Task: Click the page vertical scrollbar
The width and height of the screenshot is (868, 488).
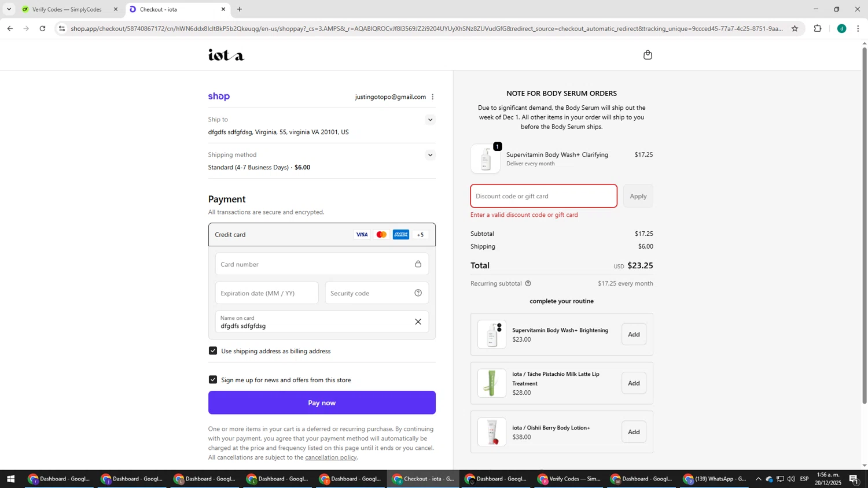Action: (865, 225)
